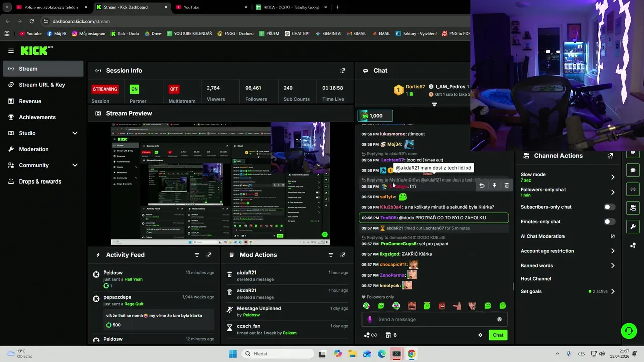The height and width of the screenshot is (362, 644).
Task: Open the hamburger menu beside Kick logo
Action: [x=11, y=51]
